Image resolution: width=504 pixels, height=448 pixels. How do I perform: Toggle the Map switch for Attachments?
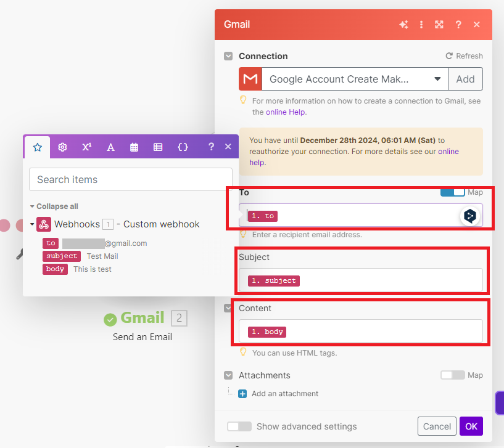tap(453, 375)
